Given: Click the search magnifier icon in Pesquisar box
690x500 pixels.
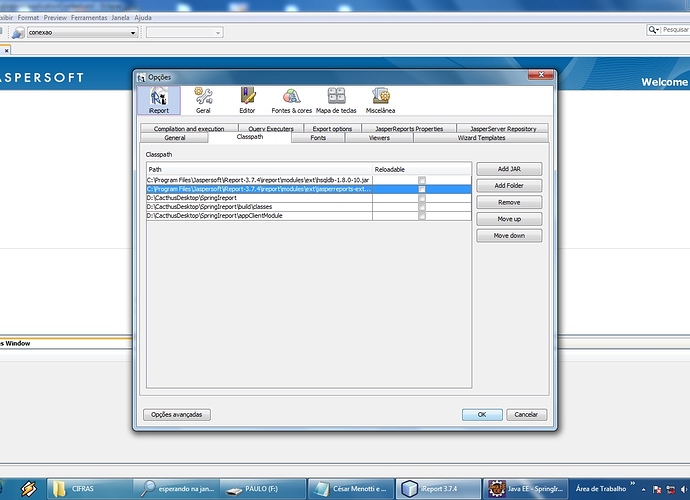Looking at the screenshot, I should 652,29.
